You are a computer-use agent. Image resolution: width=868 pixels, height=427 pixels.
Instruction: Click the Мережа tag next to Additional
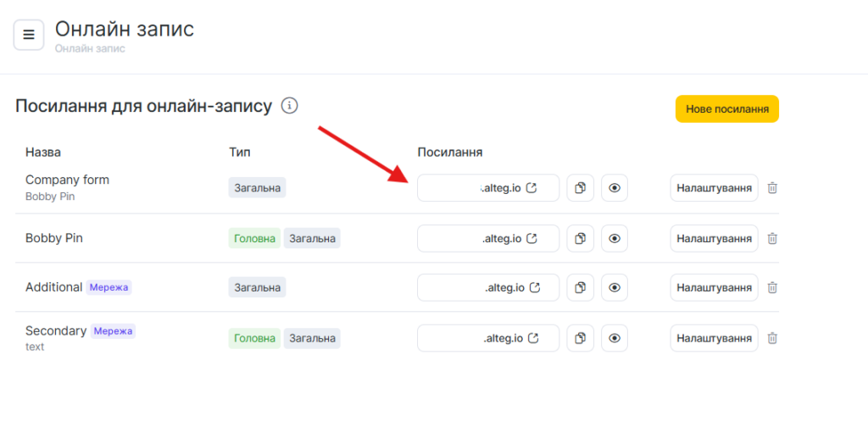point(108,287)
